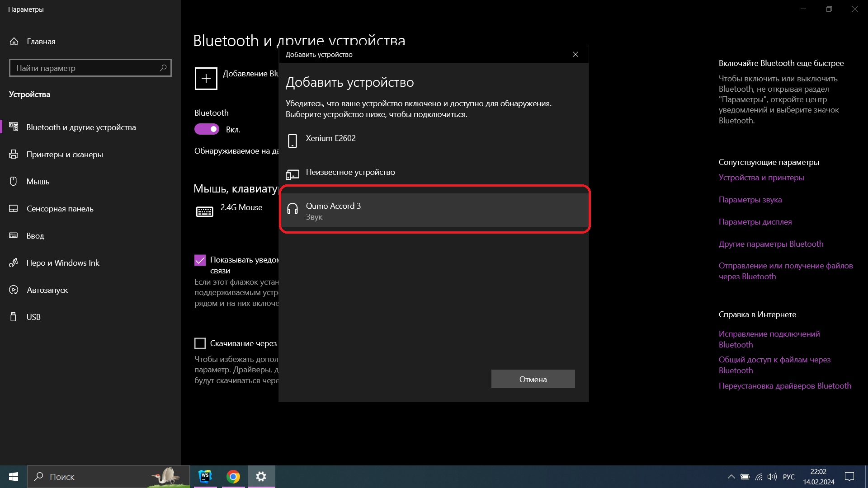Open Параметры звука link
Viewport: 868px width, 488px height.
coord(750,200)
